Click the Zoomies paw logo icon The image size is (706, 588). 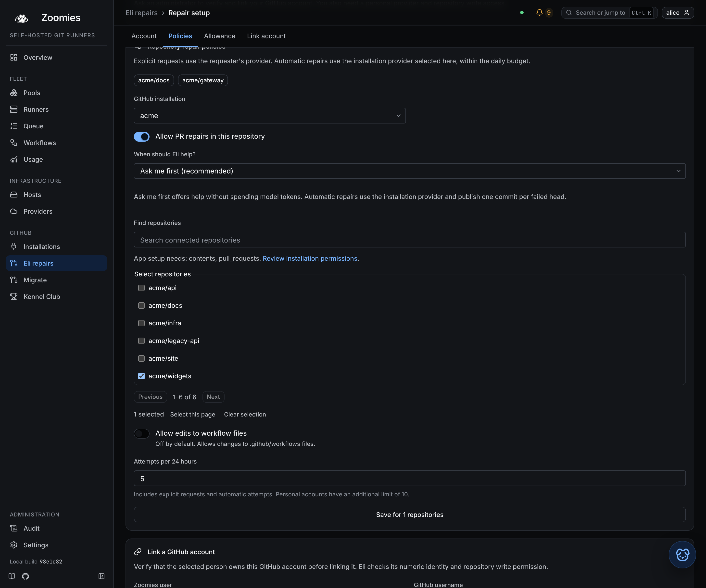pos(22,18)
